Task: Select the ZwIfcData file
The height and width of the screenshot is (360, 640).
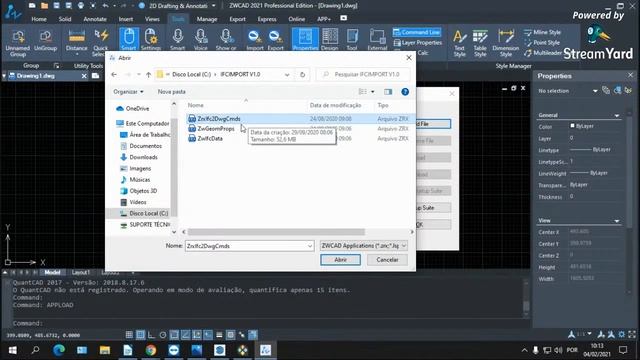Action: [x=210, y=138]
